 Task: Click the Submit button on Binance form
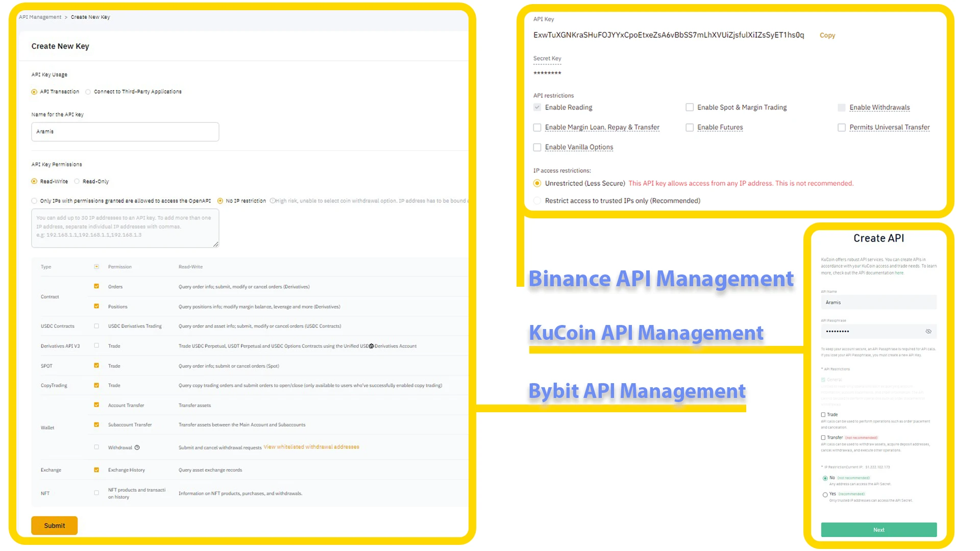(54, 525)
